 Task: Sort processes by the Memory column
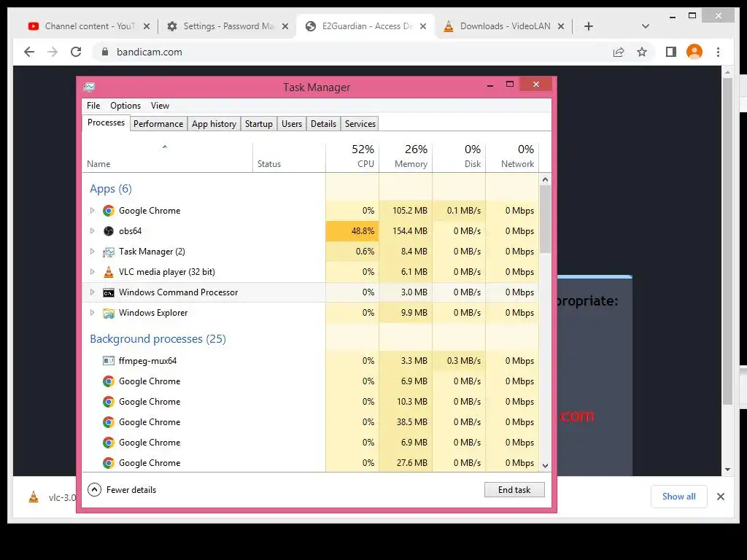tap(406, 157)
